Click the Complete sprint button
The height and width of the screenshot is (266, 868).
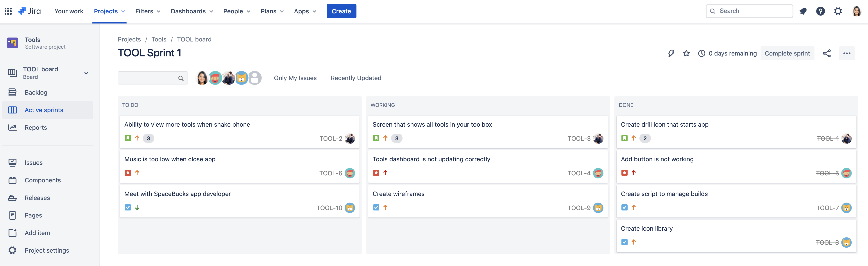[787, 53]
